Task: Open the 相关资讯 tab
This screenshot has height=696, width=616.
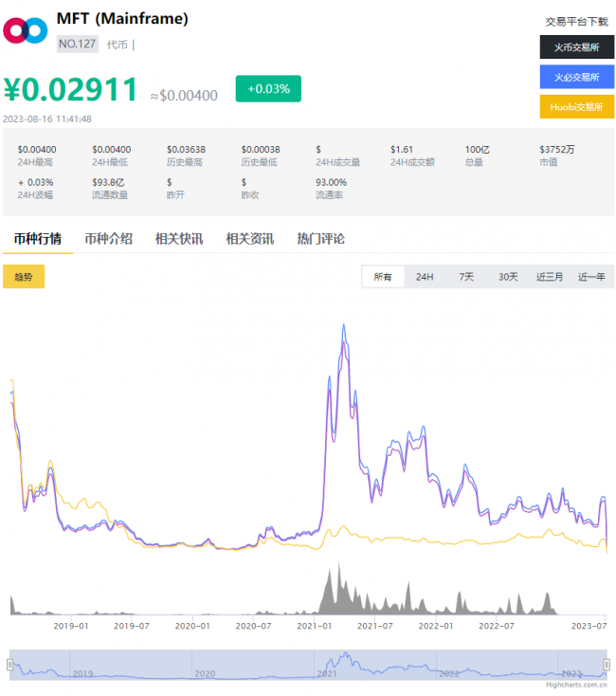Action: (250, 239)
